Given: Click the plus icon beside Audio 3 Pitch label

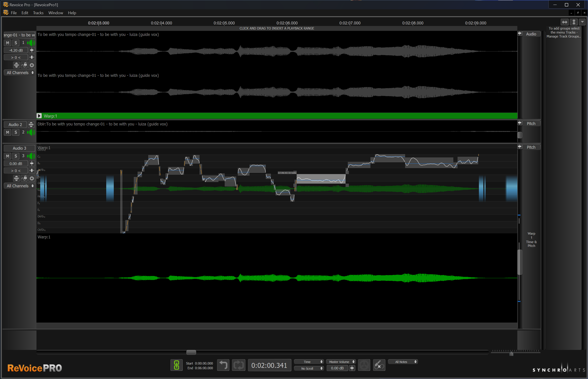Looking at the screenshot, I should point(520,147).
